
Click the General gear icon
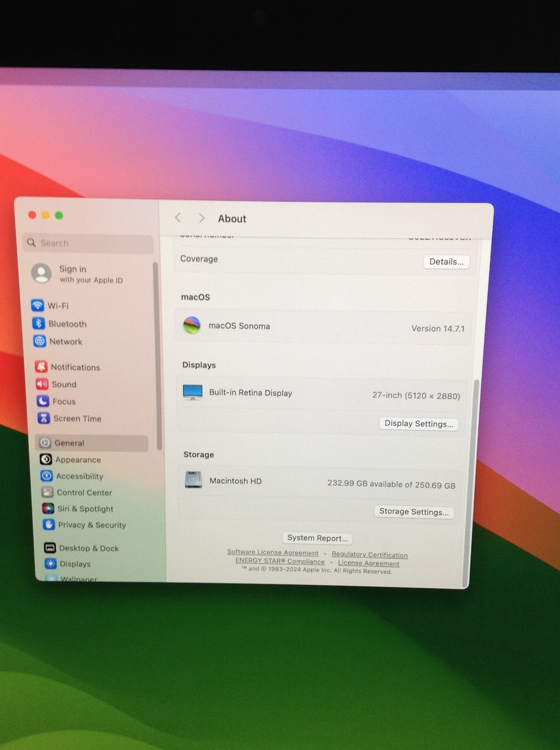coord(45,442)
